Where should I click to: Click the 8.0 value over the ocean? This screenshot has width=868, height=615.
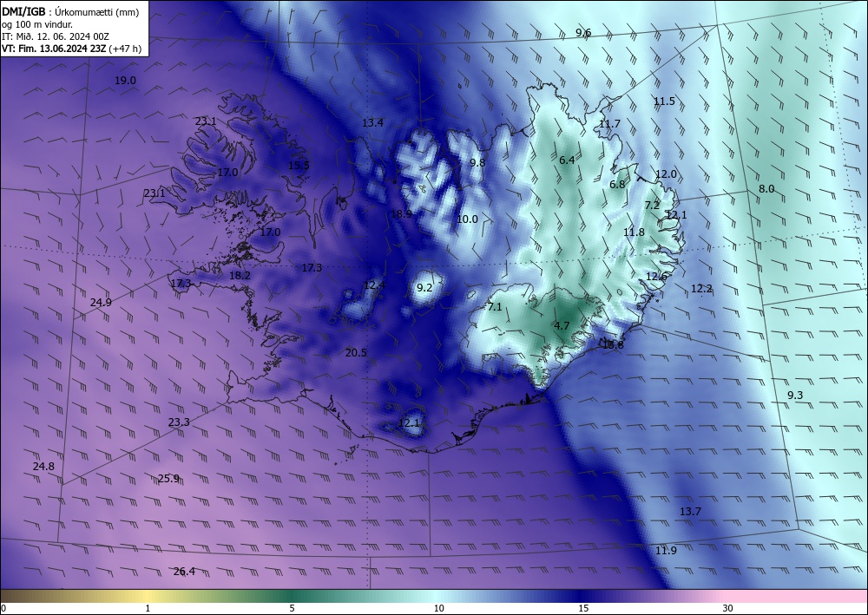[766, 189]
